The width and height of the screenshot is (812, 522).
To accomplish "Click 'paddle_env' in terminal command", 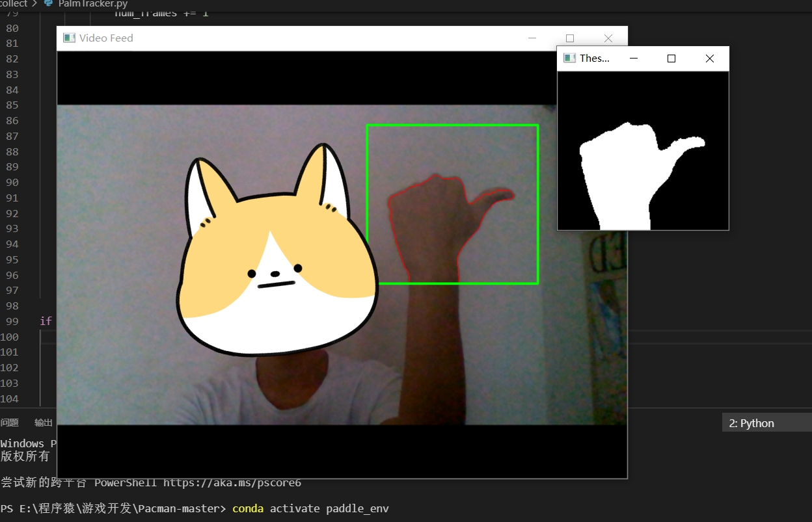I will 357,508.
